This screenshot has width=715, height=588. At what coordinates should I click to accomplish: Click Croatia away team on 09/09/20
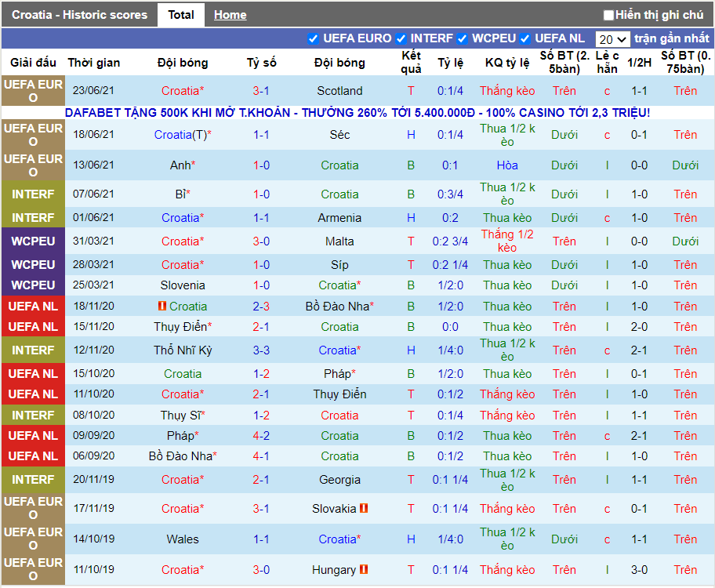click(339, 436)
